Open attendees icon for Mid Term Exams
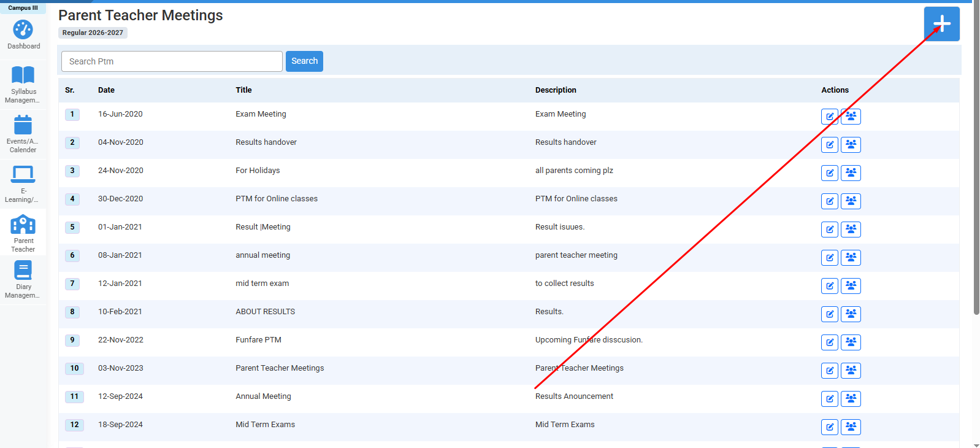This screenshot has height=448, width=980. point(851,427)
